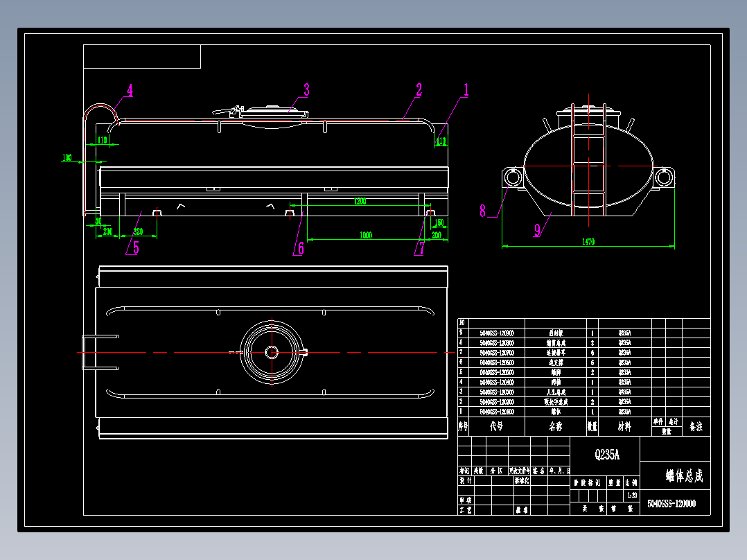Viewport: 747px width, 560px height.
Task: Pick the 100 dimension text
Action: click(x=67, y=157)
